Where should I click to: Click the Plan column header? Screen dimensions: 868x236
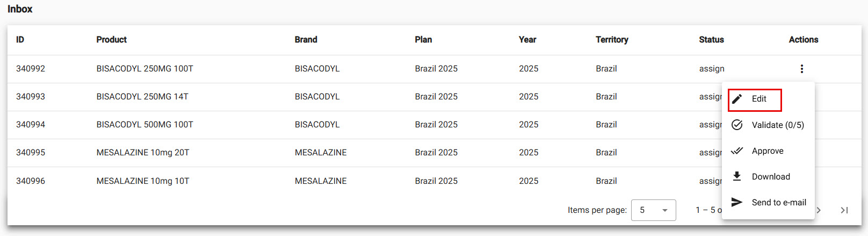[x=423, y=40]
